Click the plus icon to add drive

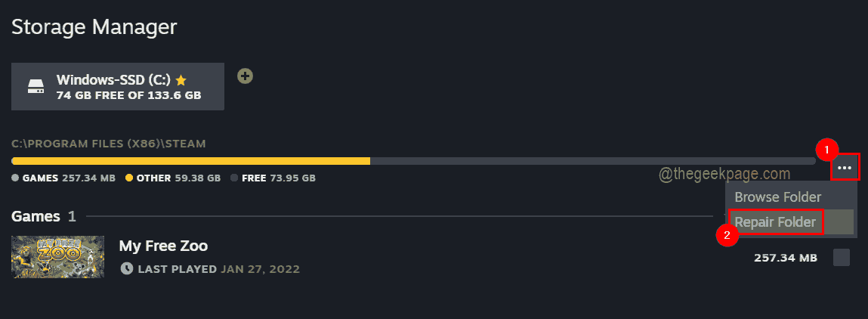(245, 76)
